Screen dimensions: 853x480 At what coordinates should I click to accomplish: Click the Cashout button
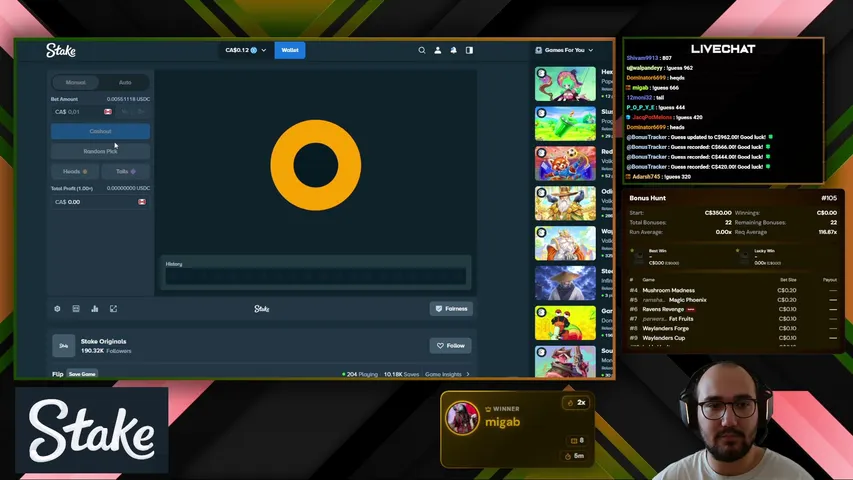100,131
